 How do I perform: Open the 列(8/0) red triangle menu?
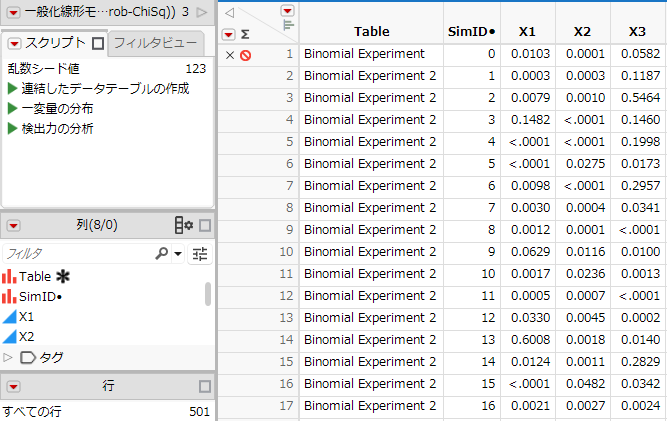coord(14,225)
